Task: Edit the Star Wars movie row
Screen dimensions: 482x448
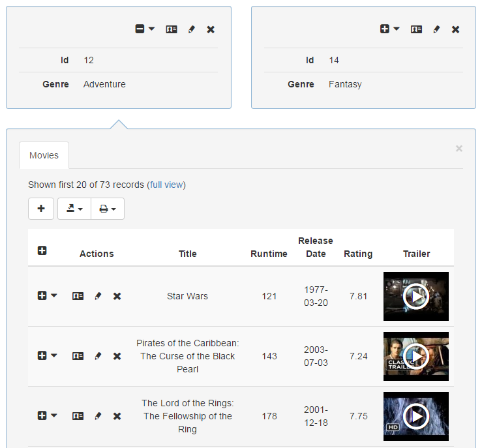Action: [x=98, y=296]
